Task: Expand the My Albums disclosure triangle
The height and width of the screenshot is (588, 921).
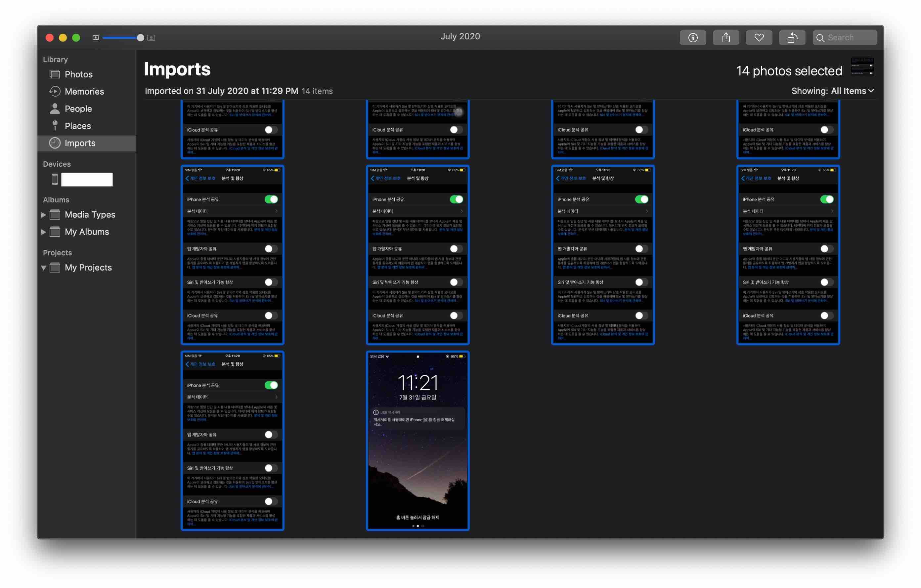Action: point(44,232)
